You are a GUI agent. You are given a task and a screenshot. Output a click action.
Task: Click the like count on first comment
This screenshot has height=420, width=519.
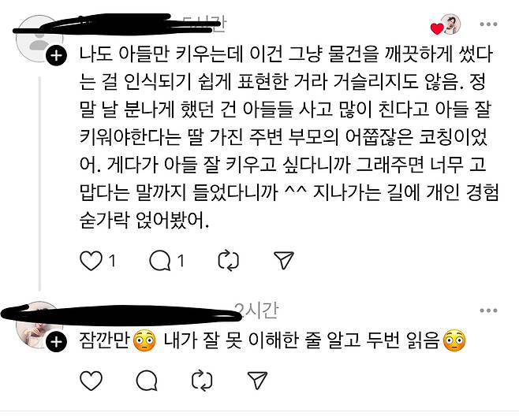pyautogui.click(x=113, y=261)
